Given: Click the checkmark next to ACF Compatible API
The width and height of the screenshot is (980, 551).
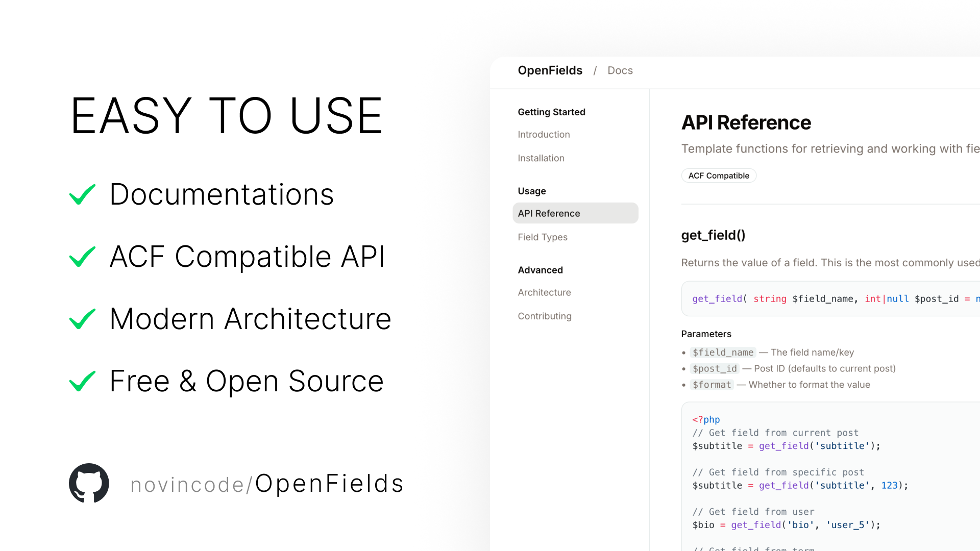Looking at the screenshot, I should (x=82, y=257).
